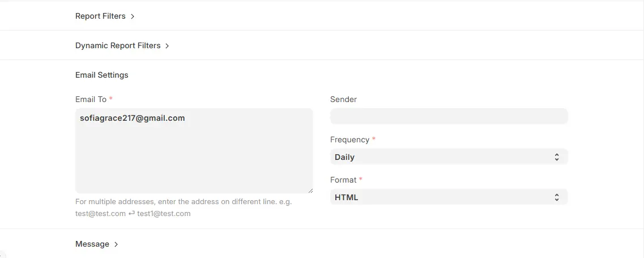The height and width of the screenshot is (258, 644).
Task: Click the Frequency field label
Action: (x=350, y=139)
